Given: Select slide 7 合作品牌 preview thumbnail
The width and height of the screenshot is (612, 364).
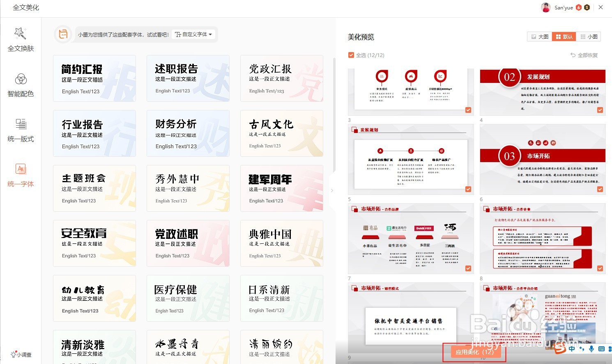Looking at the screenshot, I should pos(411,239).
